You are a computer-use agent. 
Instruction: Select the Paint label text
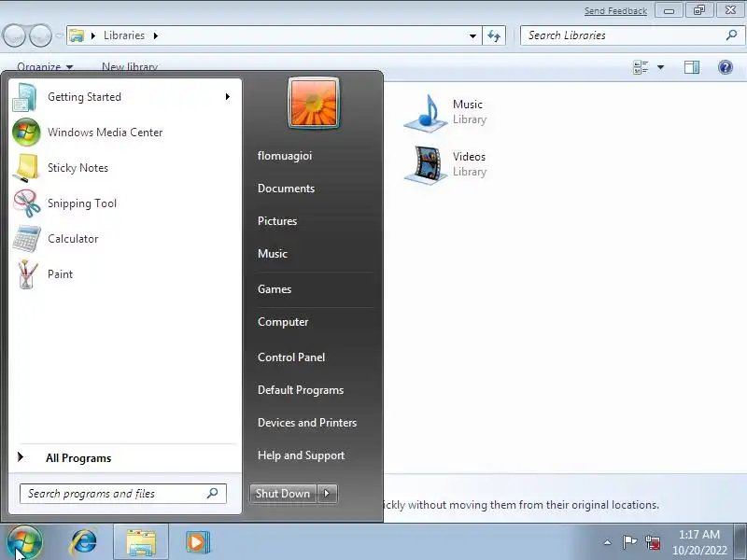60,274
